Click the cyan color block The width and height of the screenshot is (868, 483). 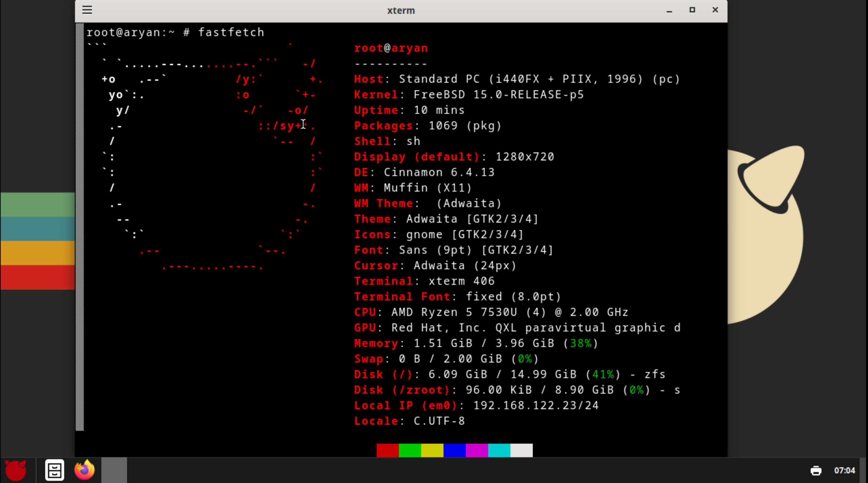pyautogui.click(x=499, y=450)
